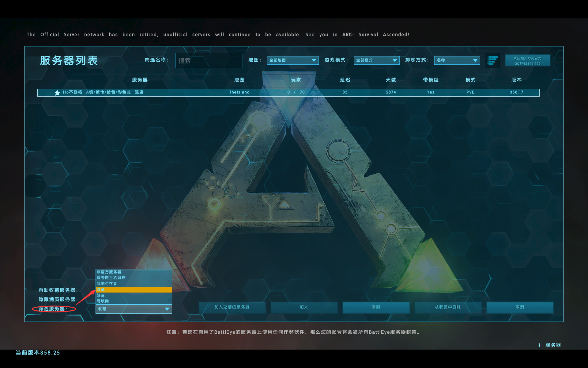Choose 非官方服务器 in the filter list

coord(134,272)
